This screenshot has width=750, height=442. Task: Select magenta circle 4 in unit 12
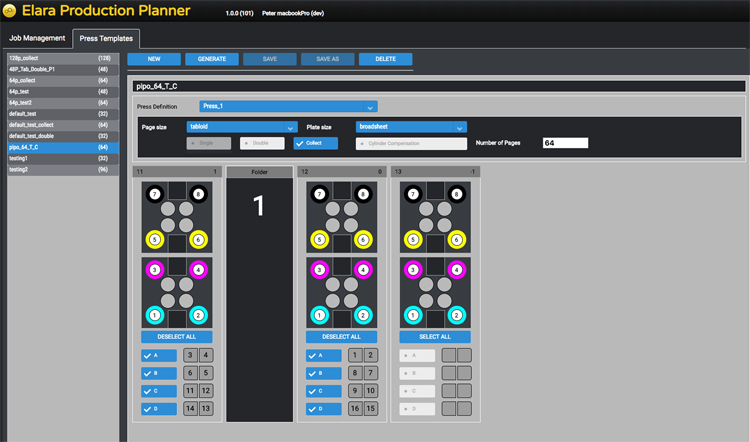tap(363, 270)
